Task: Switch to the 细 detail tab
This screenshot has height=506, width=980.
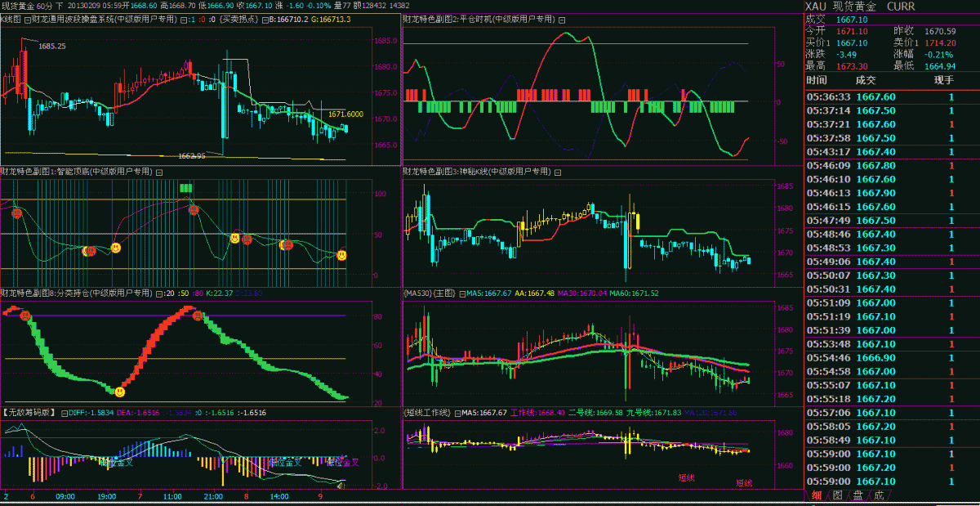Action: coord(816,495)
